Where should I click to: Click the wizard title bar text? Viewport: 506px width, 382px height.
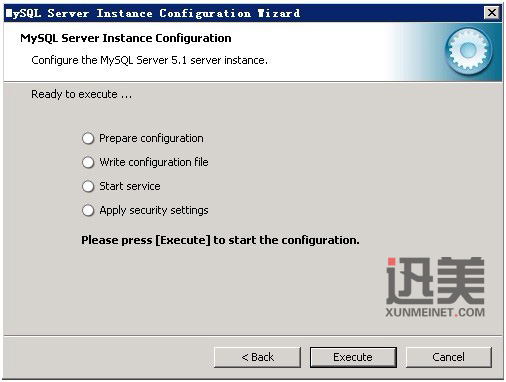point(153,13)
